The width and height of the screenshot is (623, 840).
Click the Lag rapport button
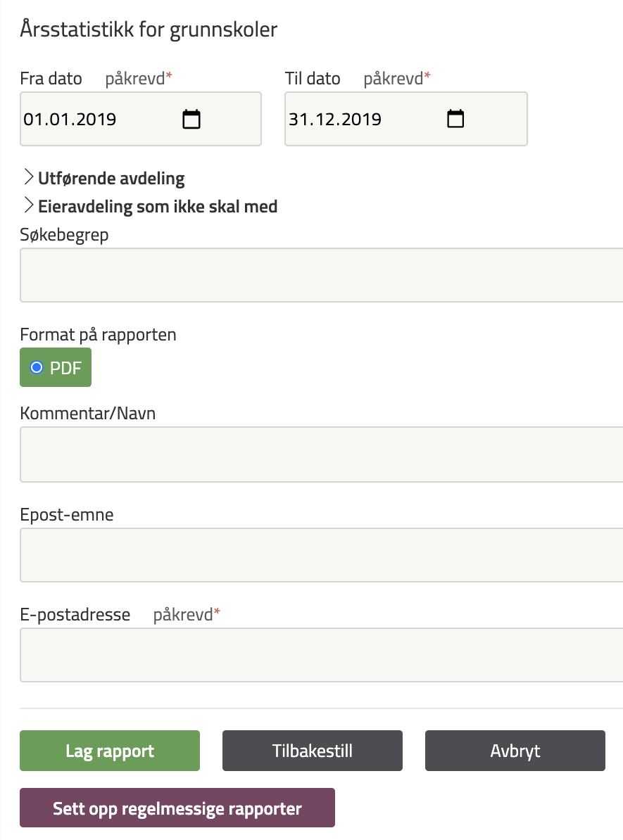tap(110, 751)
